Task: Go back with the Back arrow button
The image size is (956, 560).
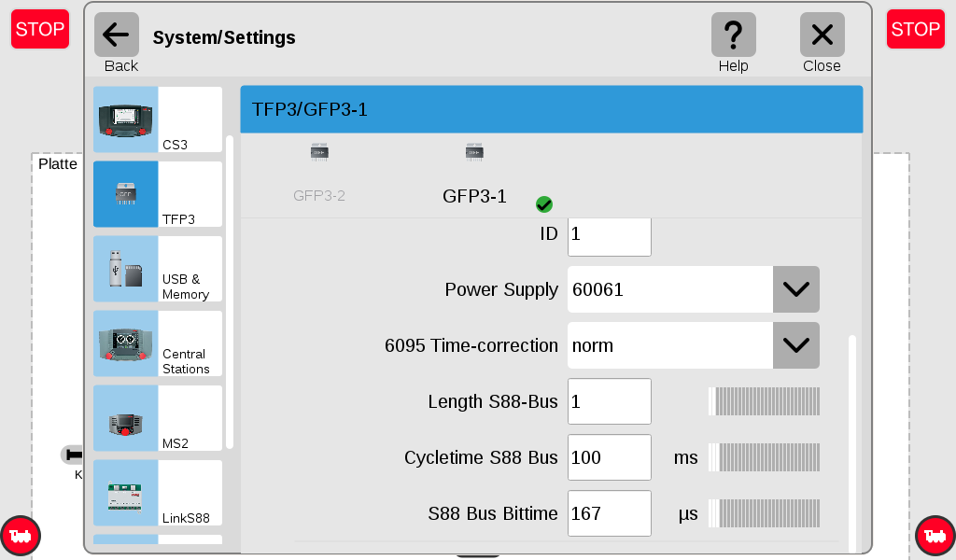Action: pyautogui.click(x=117, y=35)
